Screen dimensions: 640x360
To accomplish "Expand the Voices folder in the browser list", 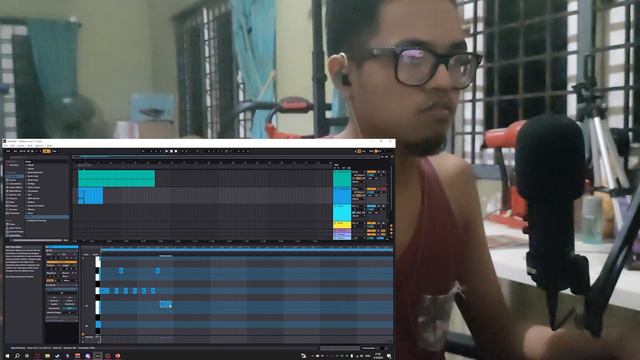I will point(27,169).
